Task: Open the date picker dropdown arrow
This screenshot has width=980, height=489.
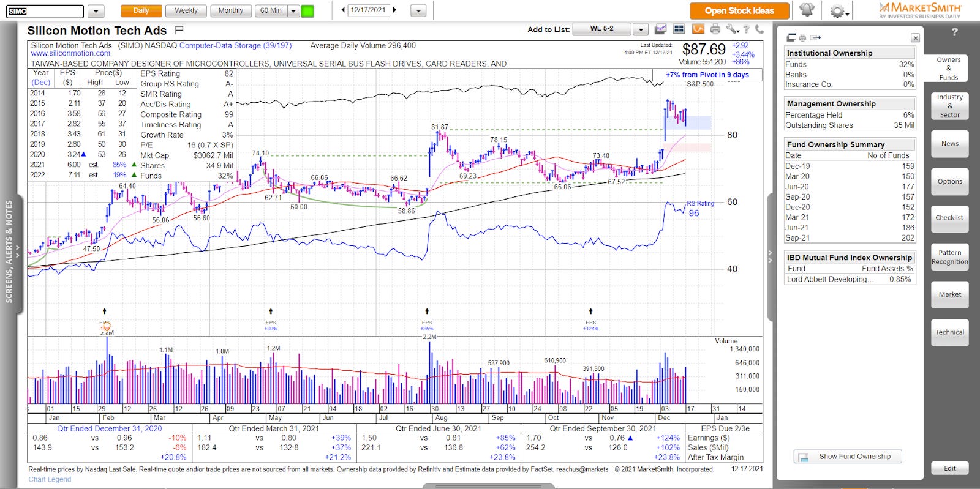Action: point(418,11)
